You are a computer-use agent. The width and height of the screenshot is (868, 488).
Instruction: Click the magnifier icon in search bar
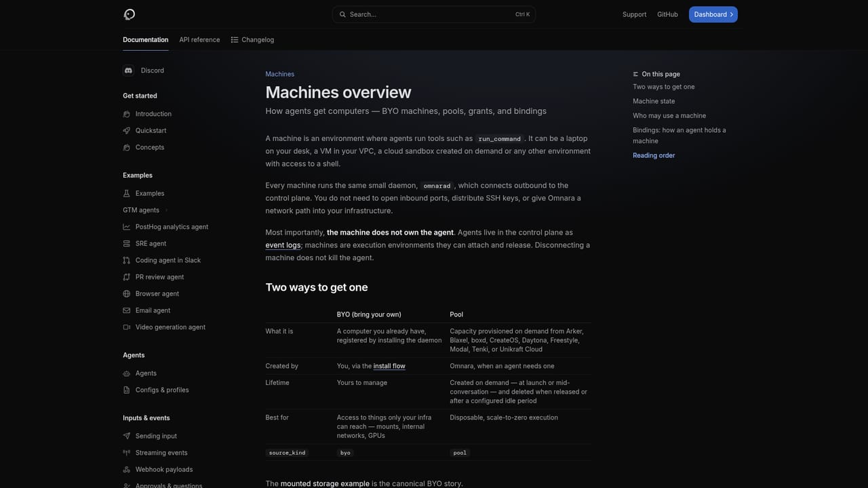[342, 14]
